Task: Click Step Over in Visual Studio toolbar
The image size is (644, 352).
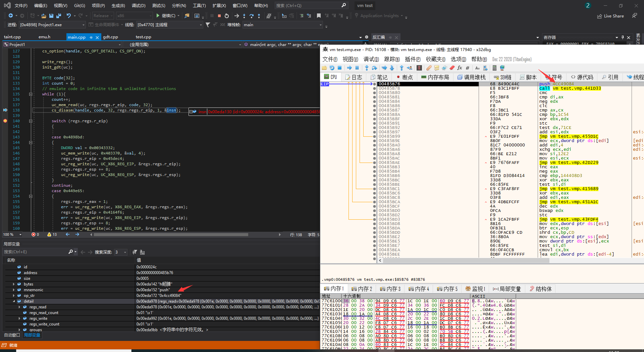Action: [251, 16]
